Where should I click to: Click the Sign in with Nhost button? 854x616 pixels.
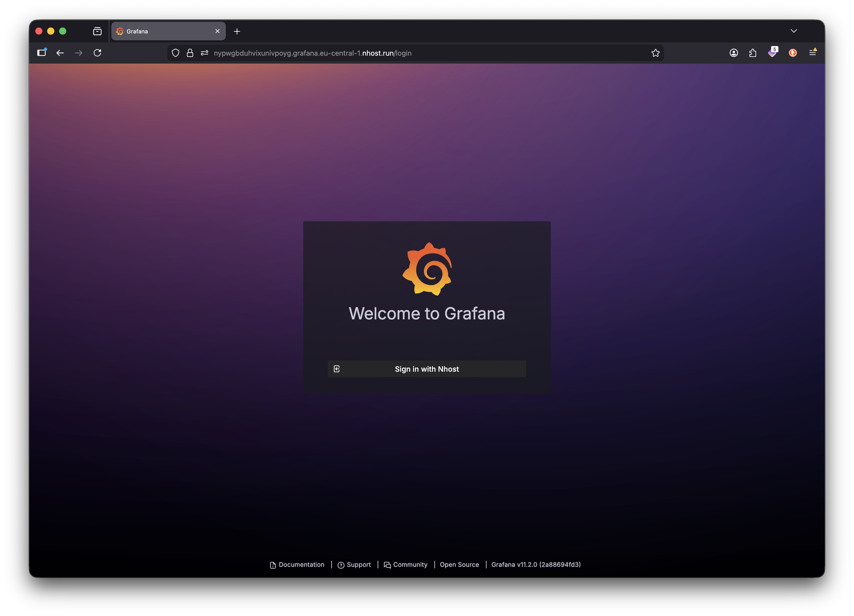(x=427, y=369)
